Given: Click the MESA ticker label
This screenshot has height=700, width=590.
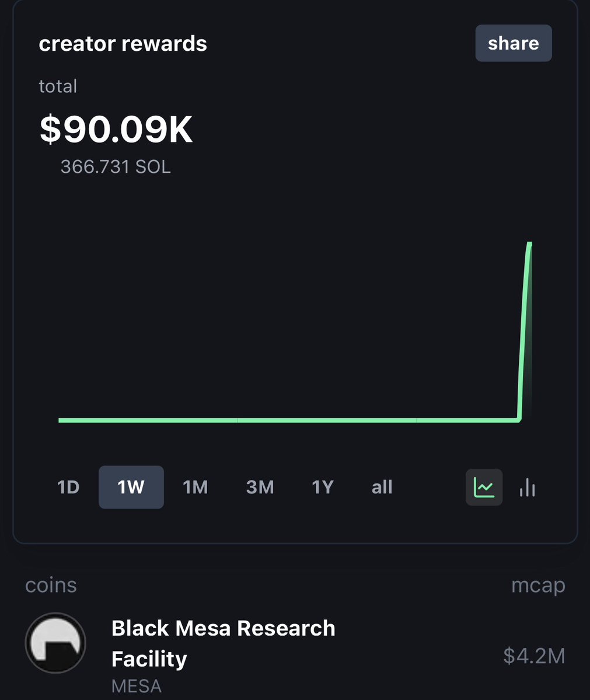Looking at the screenshot, I should click(x=136, y=686).
